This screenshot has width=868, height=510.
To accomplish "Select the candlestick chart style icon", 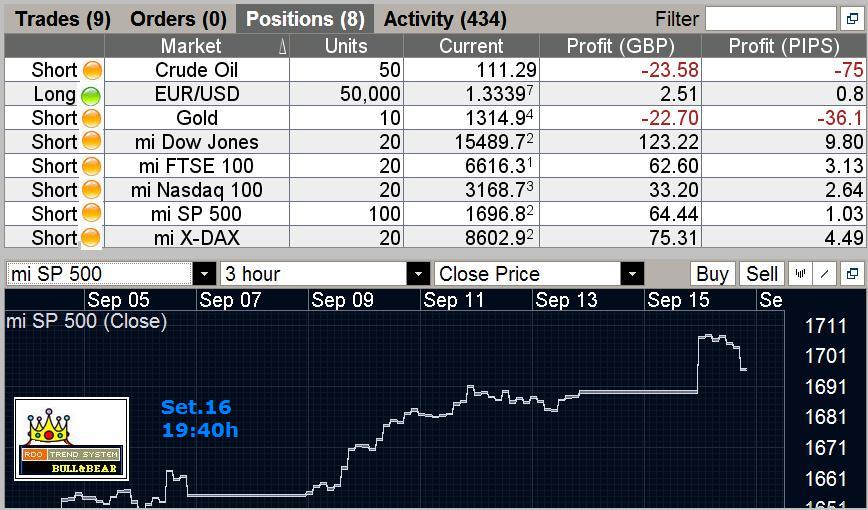I will pyautogui.click(x=800, y=274).
